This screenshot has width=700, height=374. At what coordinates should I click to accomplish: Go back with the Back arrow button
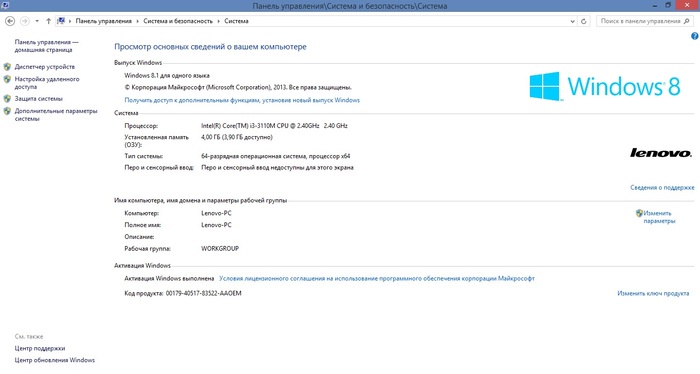click(10, 21)
